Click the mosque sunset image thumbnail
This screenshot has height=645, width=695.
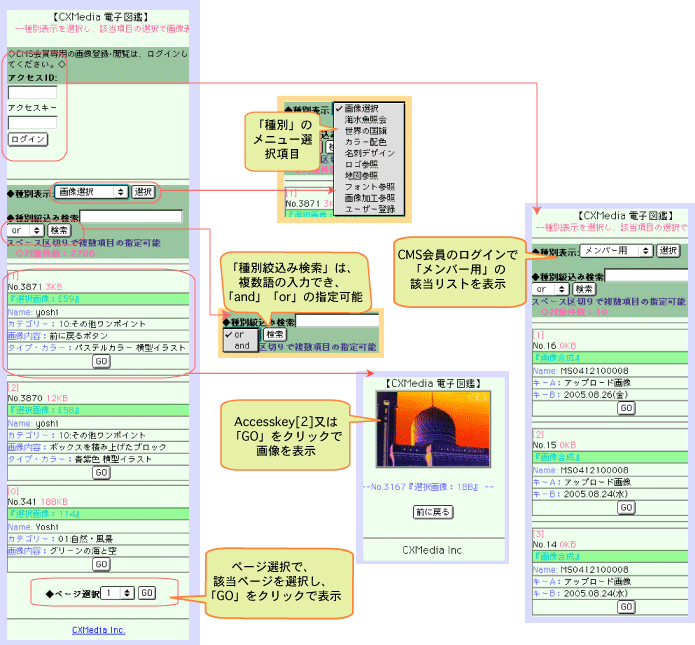[433, 429]
